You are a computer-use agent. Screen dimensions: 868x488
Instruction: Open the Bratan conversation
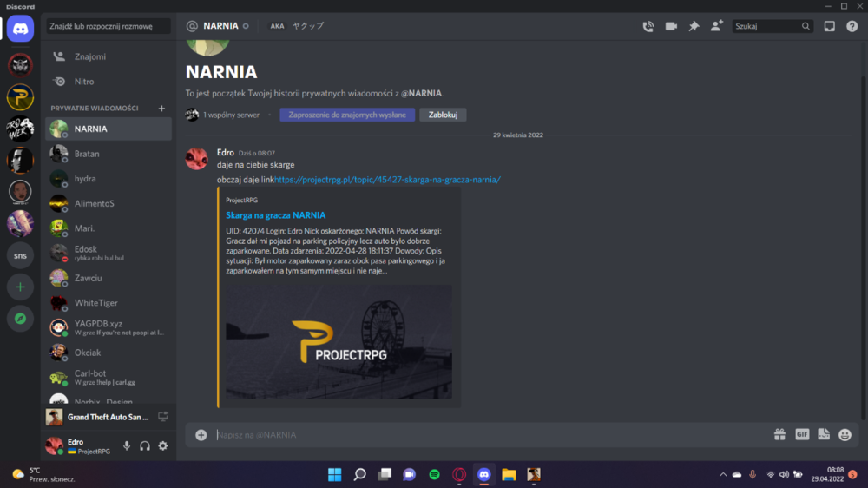click(x=108, y=154)
